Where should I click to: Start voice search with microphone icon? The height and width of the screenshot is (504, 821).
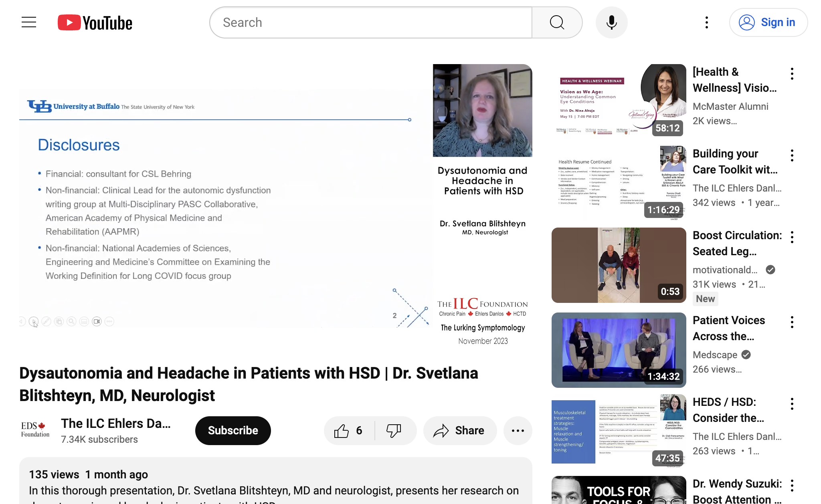point(611,22)
